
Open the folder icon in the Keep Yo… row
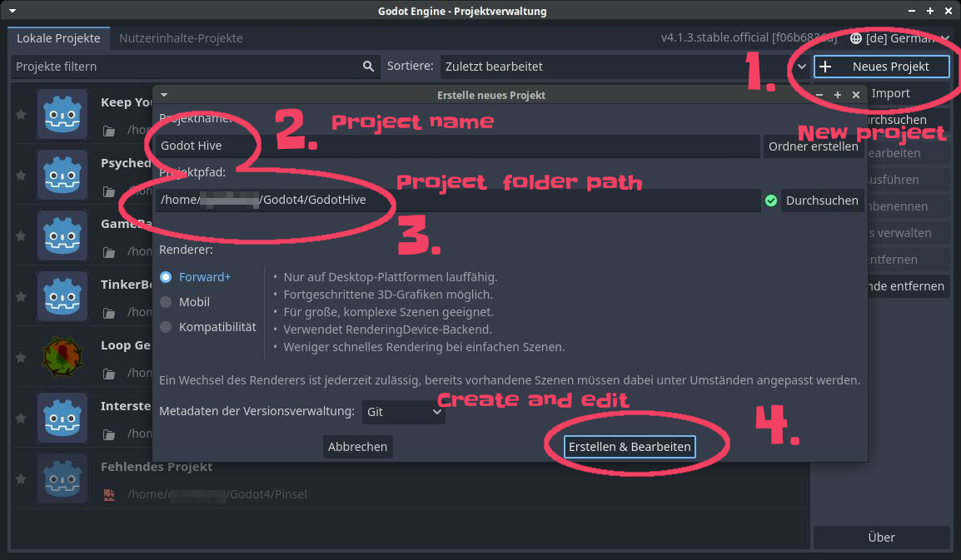(109, 131)
